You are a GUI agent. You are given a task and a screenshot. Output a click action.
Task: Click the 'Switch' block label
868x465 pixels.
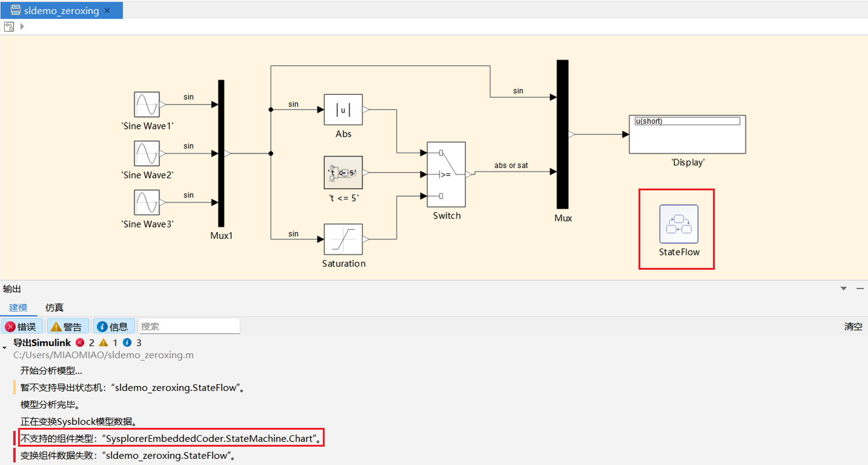(x=447, y=216)
